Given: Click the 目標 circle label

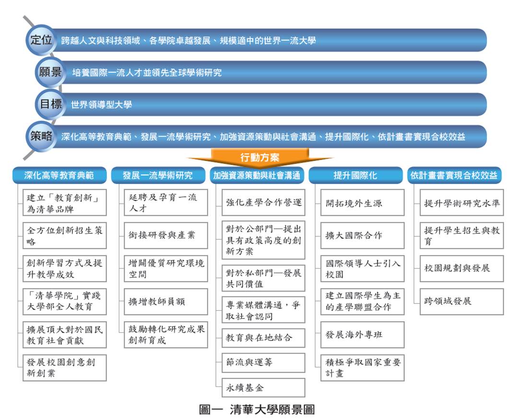Looking at the screenshot, I should (x=50, y=104).
